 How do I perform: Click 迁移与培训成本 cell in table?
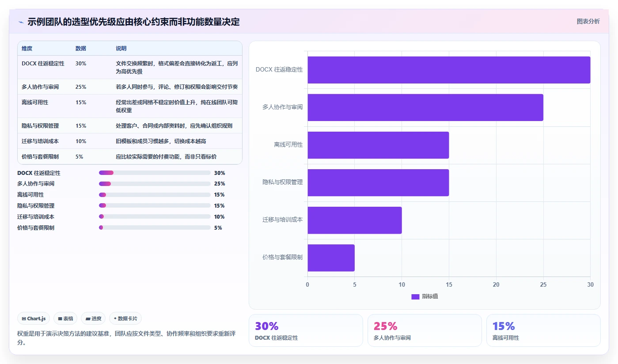pyautogui.click(x=40, y=141)
